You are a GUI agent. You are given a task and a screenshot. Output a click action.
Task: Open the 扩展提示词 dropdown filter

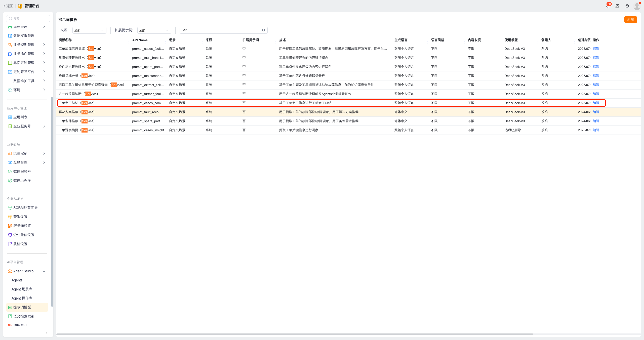(x=154, y=30)
